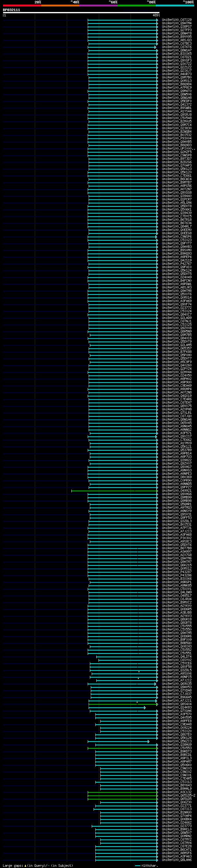
Task: Click label UniRef100_A3C132
Action: (x=176, y=792)
